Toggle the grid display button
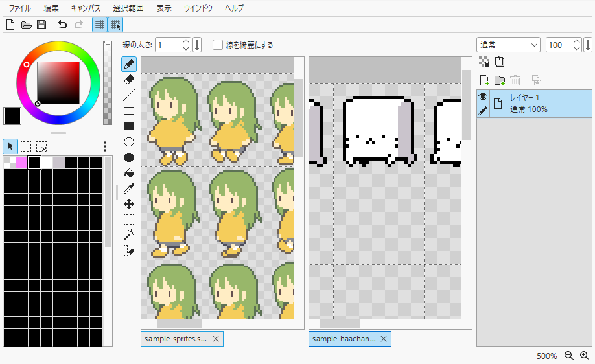 tap(99, 25)
